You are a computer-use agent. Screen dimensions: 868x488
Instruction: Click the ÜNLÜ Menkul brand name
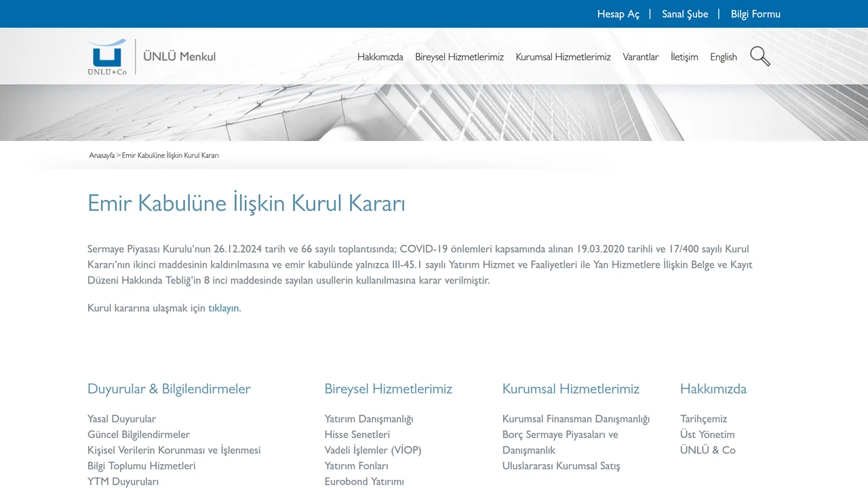click(180, 56)
